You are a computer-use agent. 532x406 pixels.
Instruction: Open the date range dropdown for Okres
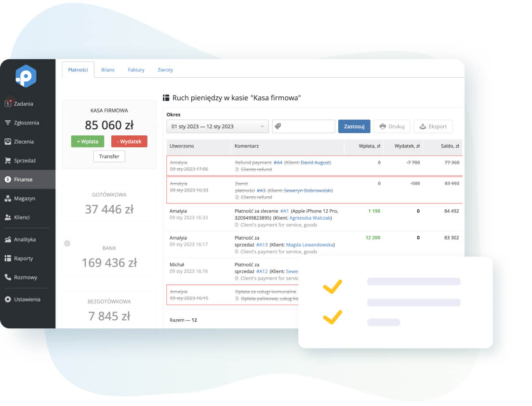(x=217, y=126)
